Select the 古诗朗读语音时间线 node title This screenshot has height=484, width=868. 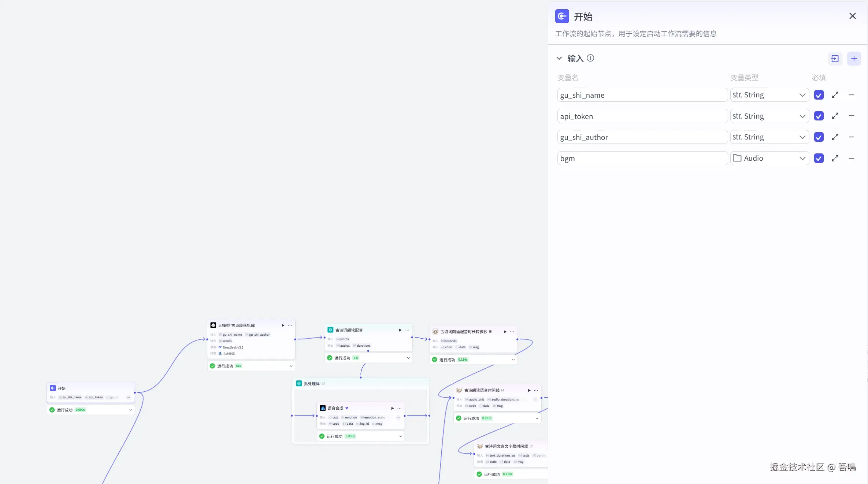[482, 390]
